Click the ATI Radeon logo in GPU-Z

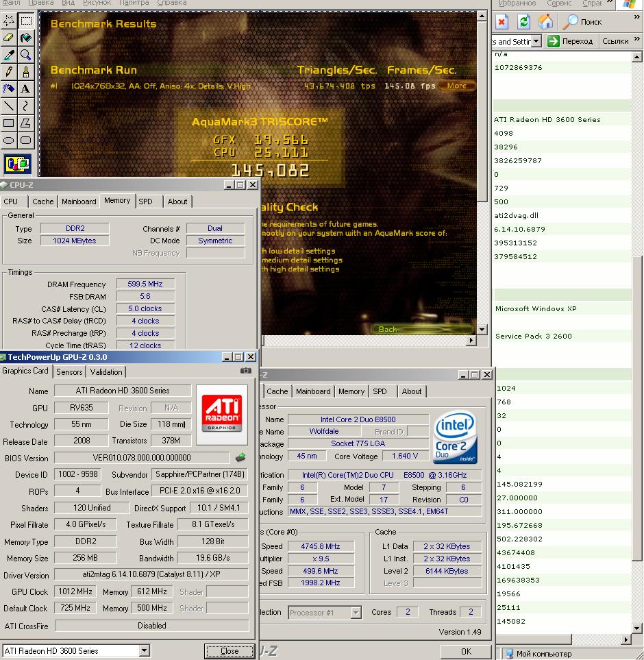click(x=222, y=414)
